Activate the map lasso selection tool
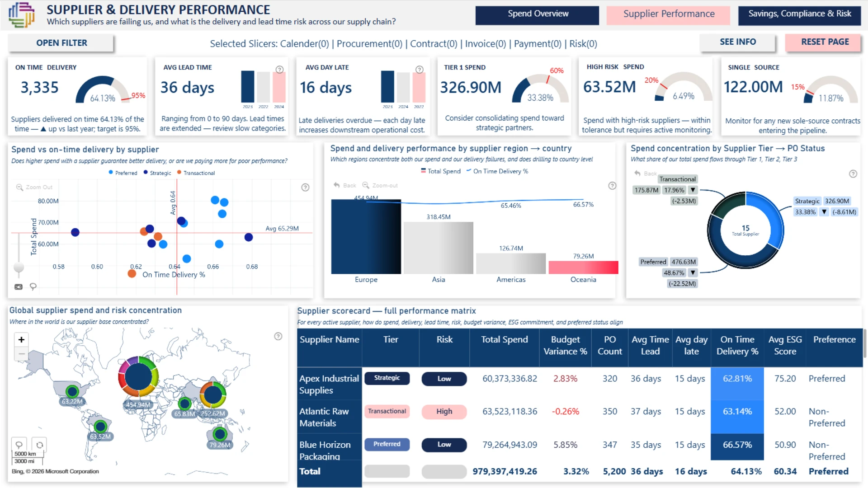The image size is (868, 488). pos(19,445)
